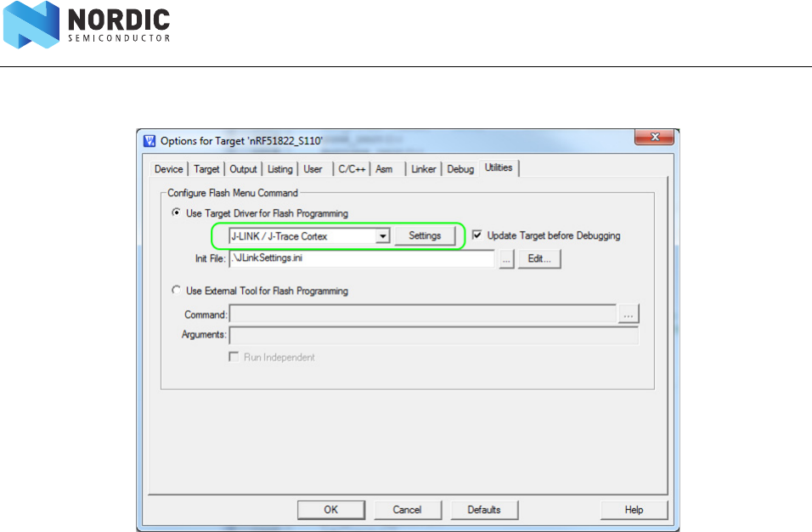Image resolution: width=812 pixels, height=532 pixels.
Task: Open the Target tab
Action: [206, 169]
